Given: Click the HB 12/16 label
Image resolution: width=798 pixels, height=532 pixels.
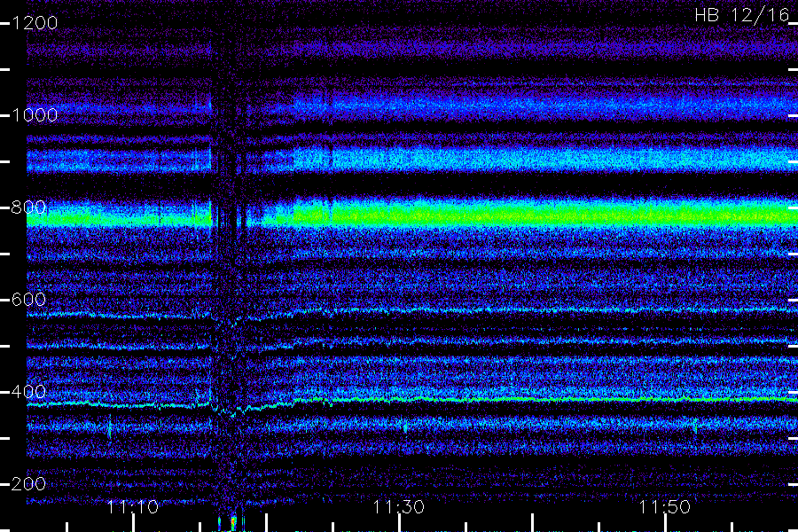Looking at the screenshot, I should point(741,15).
